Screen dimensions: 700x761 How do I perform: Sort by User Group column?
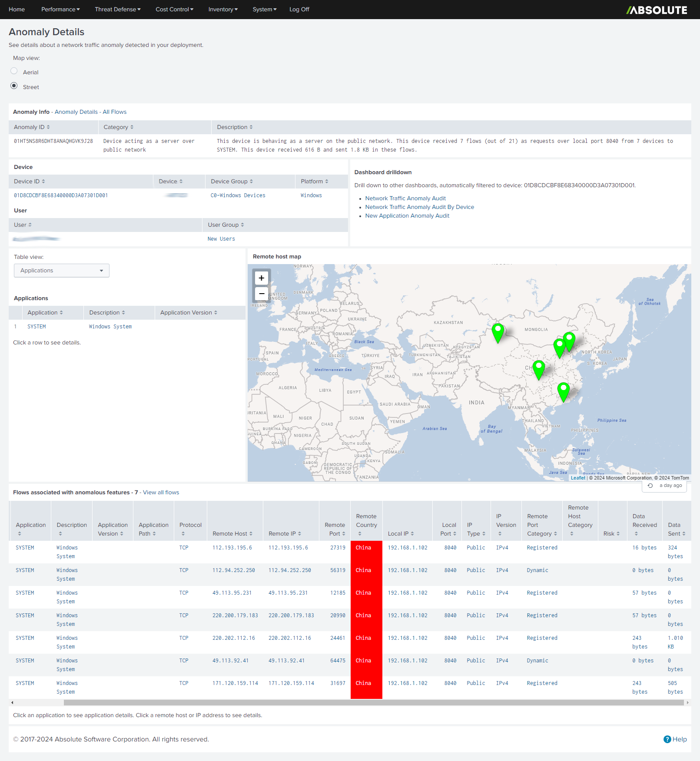[x=226, y=225]
